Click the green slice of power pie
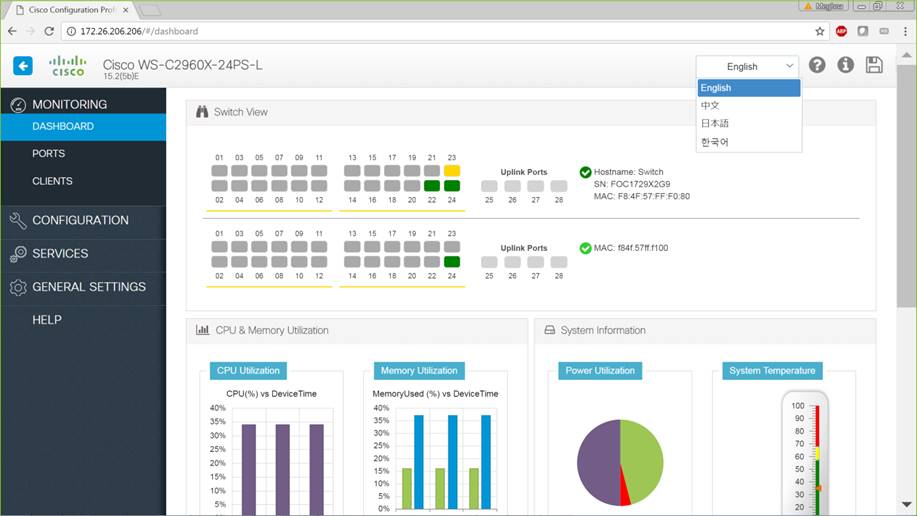 (643, 459)
